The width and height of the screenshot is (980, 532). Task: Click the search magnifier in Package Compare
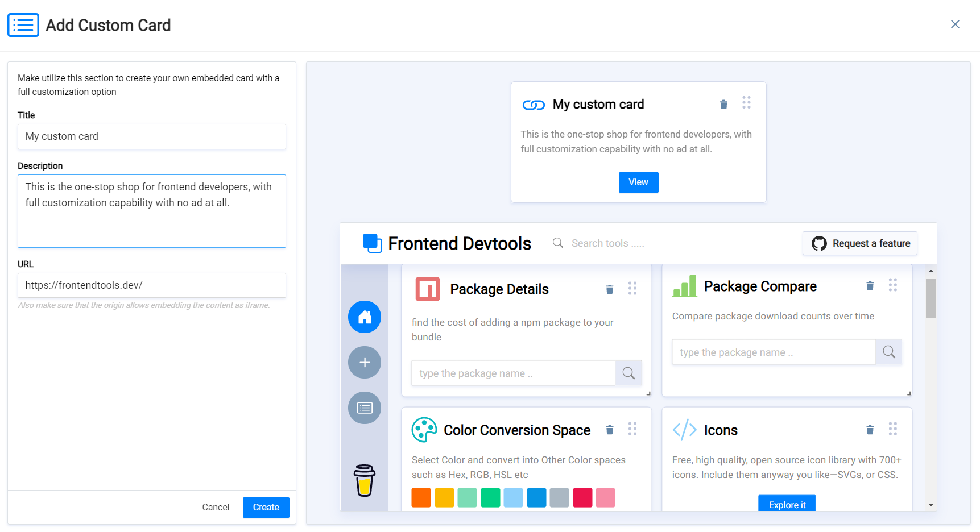click(888, 352)
